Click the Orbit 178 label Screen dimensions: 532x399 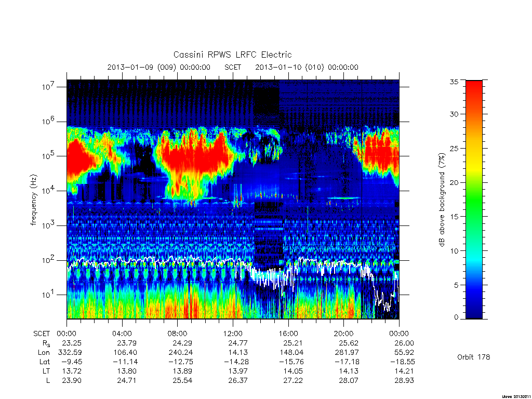coord(473,357)
